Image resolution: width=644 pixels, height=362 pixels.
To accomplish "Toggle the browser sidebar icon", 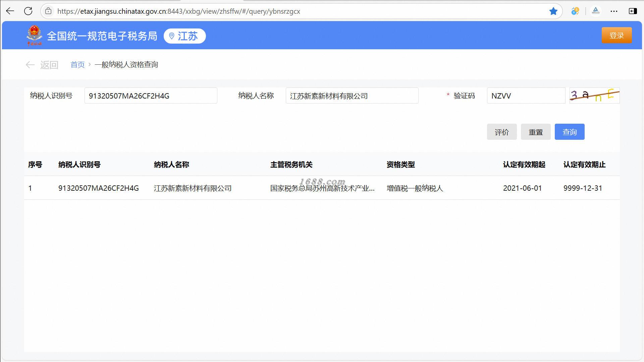I will coord(633,11).
